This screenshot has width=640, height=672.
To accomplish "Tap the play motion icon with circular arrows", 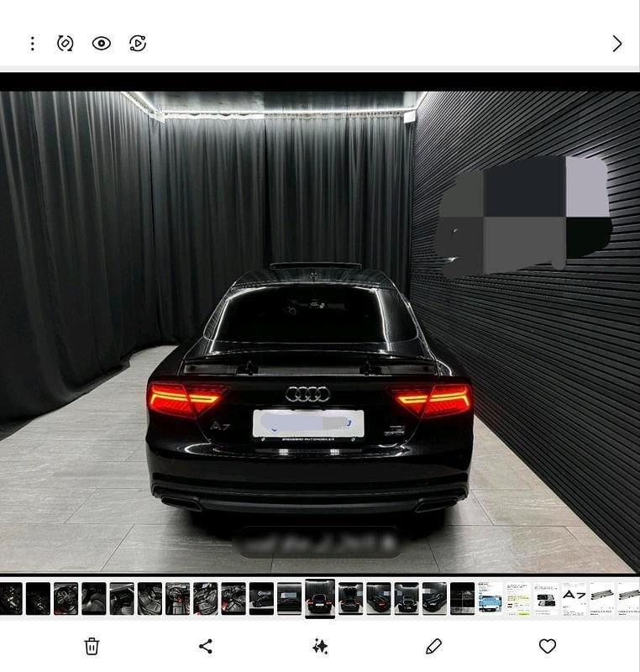I will point(138,44).
